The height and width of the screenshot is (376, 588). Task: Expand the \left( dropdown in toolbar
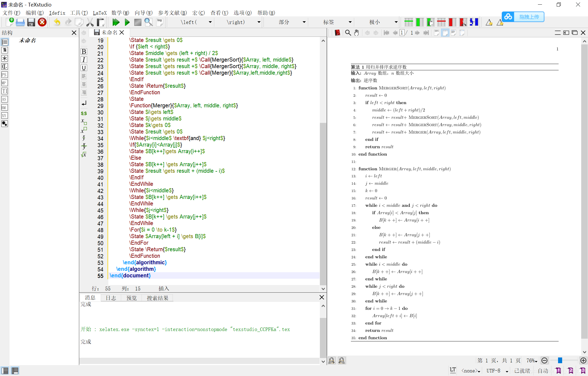pyautogui.click(x=211, y=22)
